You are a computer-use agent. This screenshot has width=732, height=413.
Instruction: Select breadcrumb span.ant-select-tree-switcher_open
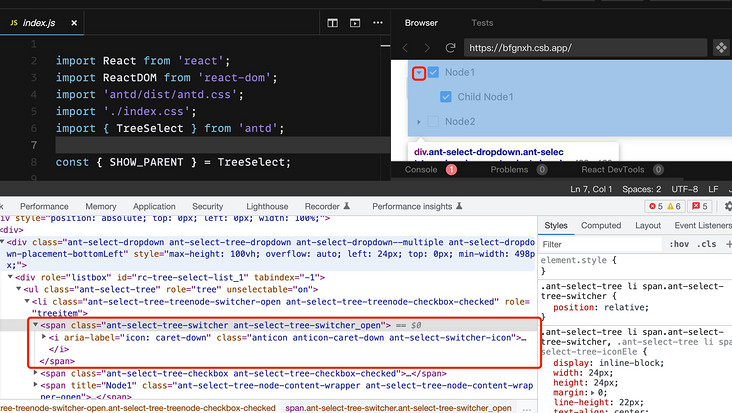click(398, 408)
